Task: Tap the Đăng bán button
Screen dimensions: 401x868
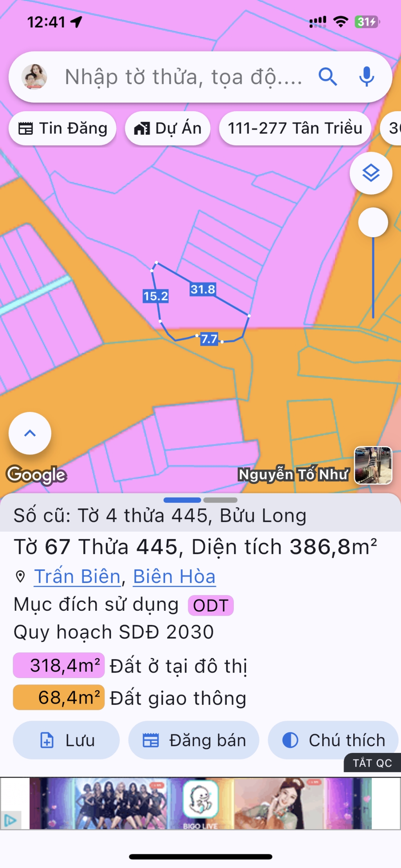Action: pyautogui.click(x=194, y=740)
